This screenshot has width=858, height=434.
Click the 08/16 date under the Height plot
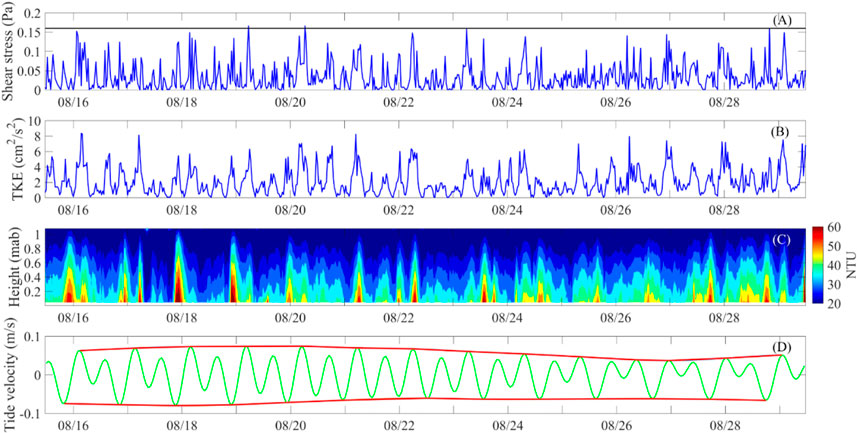click(x=73, y=317)
